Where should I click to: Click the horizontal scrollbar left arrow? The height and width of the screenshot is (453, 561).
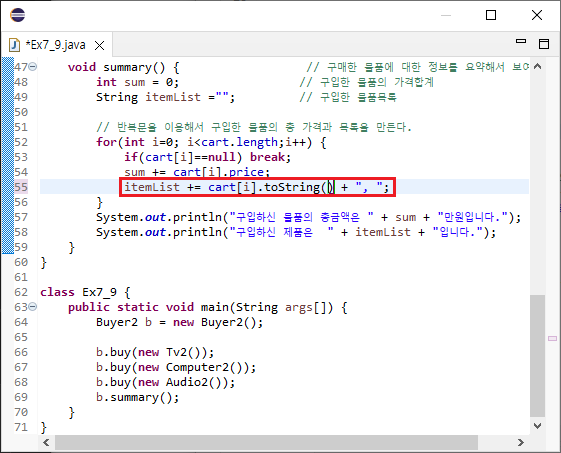pos(46,443)
